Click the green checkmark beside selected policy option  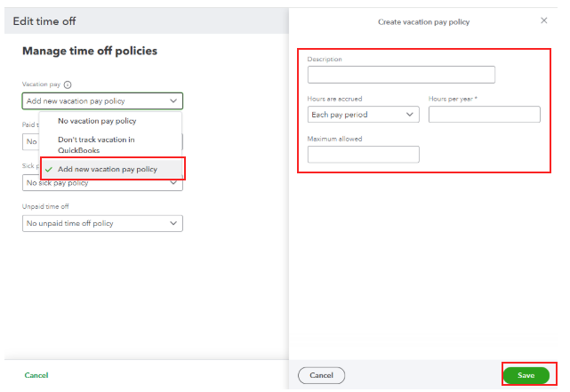[49, 169]
